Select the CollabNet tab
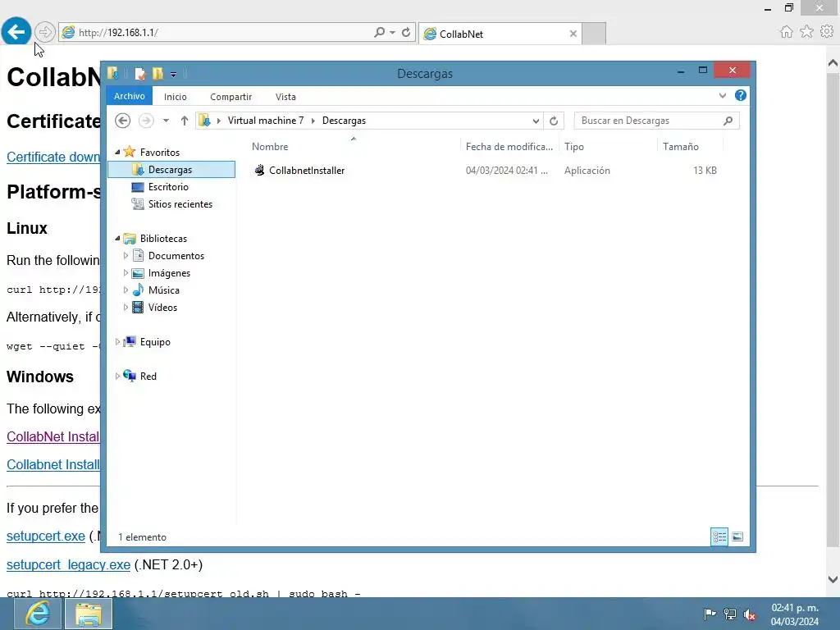The image size is (840, 630). coord(500,34)
